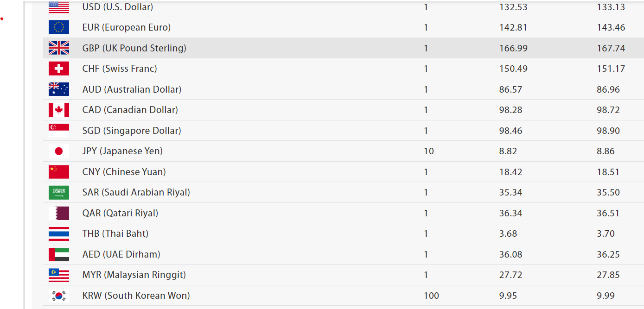Viewport: 644px width, 309px height.
Task: Click KRW buying rate 9.95
Action: [508, 296]
